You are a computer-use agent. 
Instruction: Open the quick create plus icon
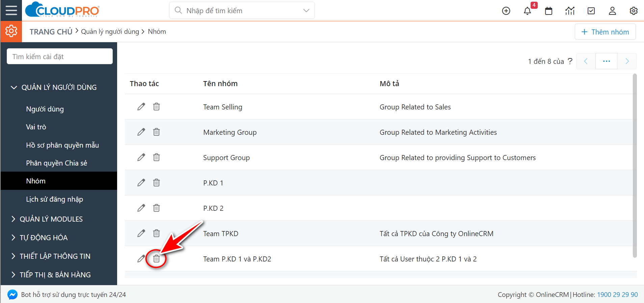506,11
